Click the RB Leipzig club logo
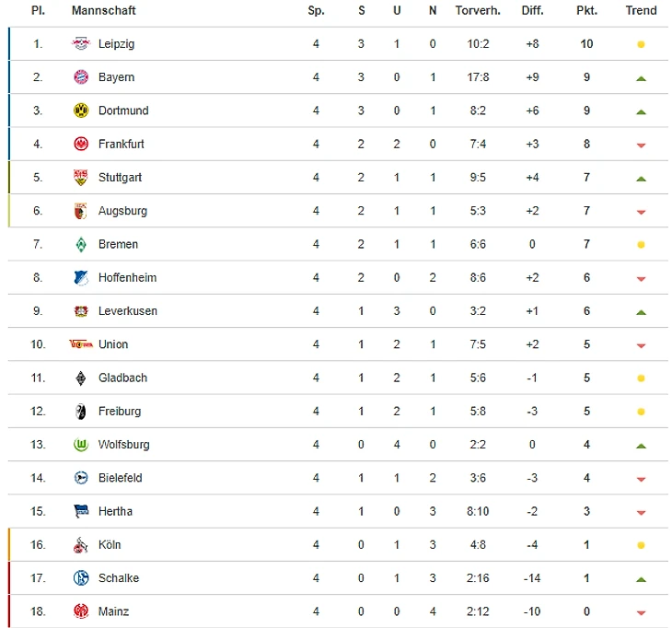 [x=80, y=44]
